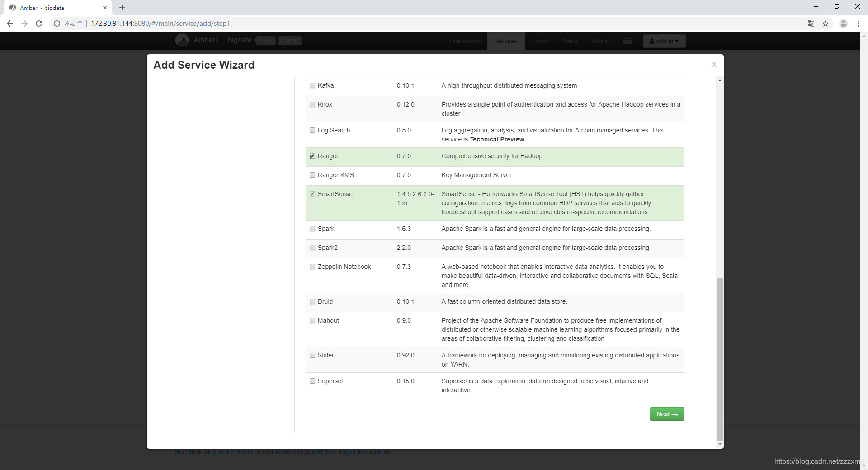
Task: Click the Zeppelin Notebook label
Action: [344, 267]
